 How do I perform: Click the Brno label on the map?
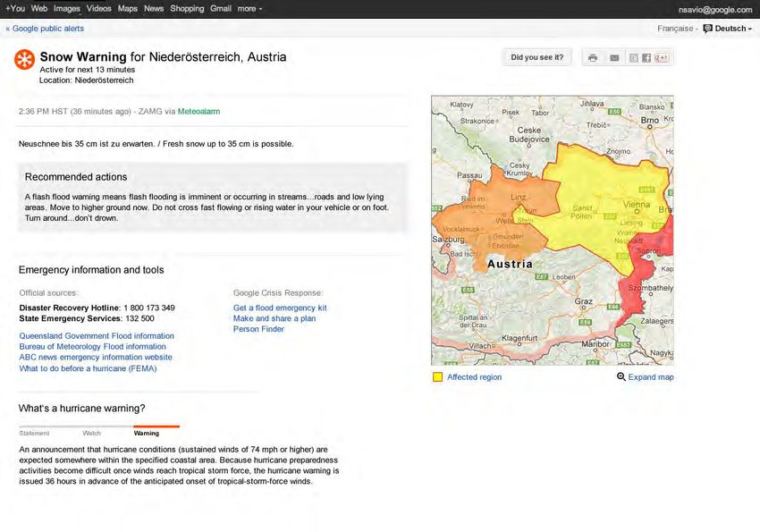649,120
